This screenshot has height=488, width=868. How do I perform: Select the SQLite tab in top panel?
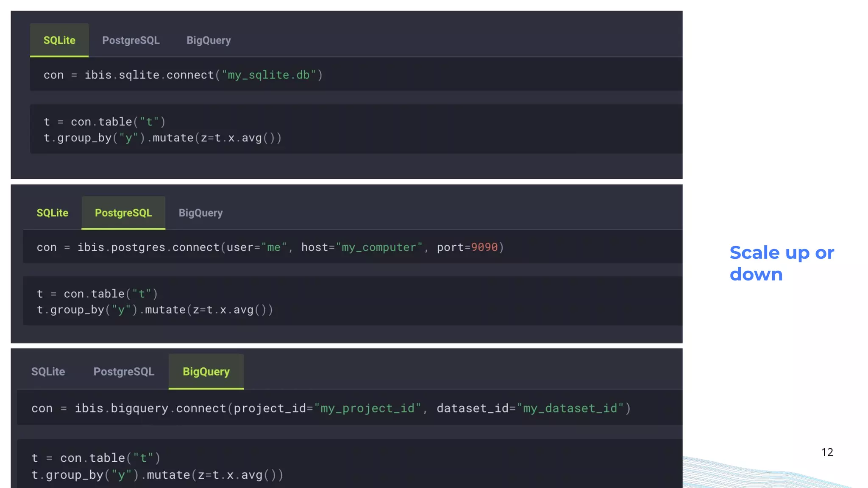pyautogui.click(x=59, y=41)
